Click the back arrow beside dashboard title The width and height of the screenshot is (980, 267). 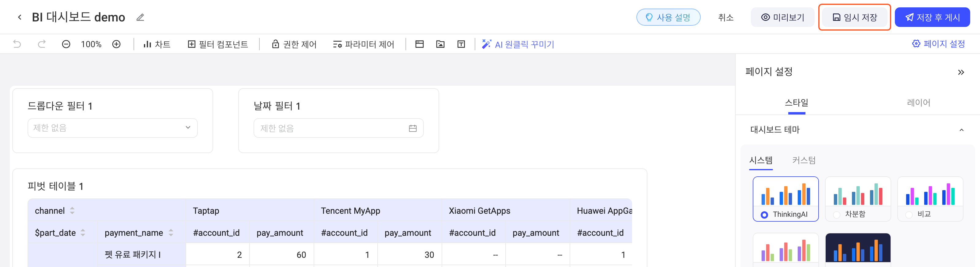19,17
